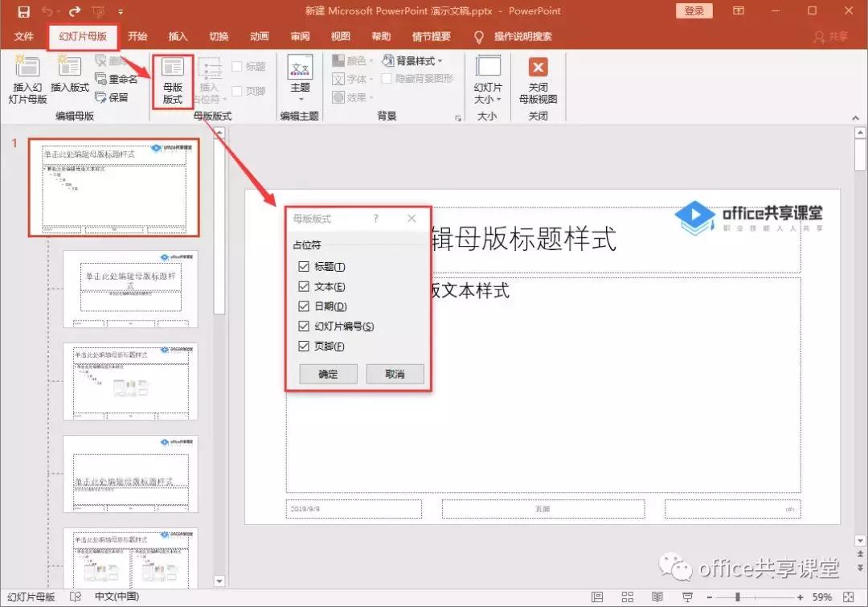Click help question mark in 母版版式 dialog
This screenshot has height=607, width=868.
(376, 218)
